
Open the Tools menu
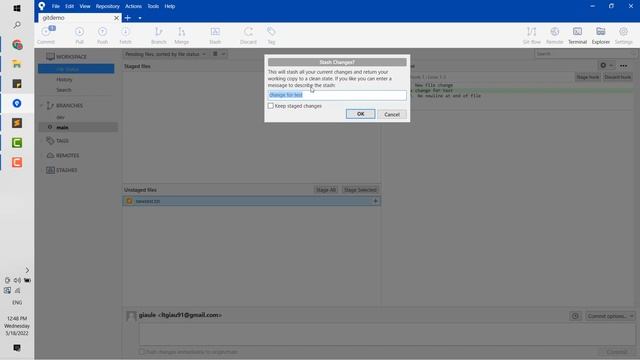(x=153, y=6)
